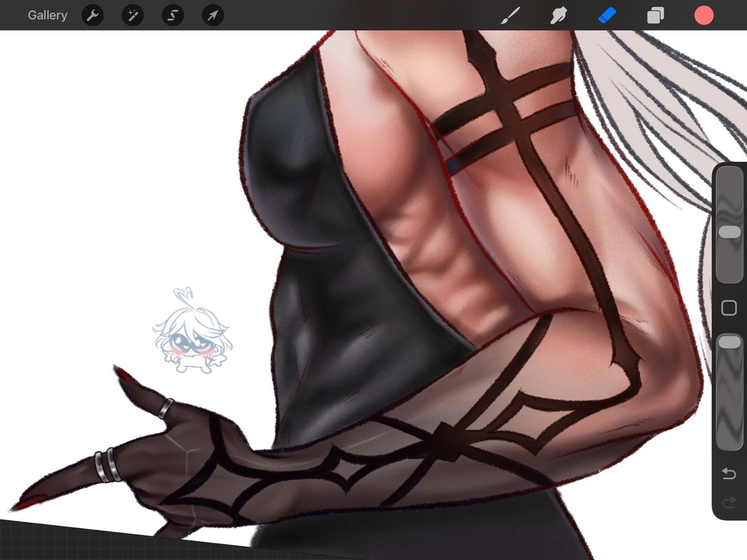
Task: Undo the last stroke
Action: pos(729,475)
